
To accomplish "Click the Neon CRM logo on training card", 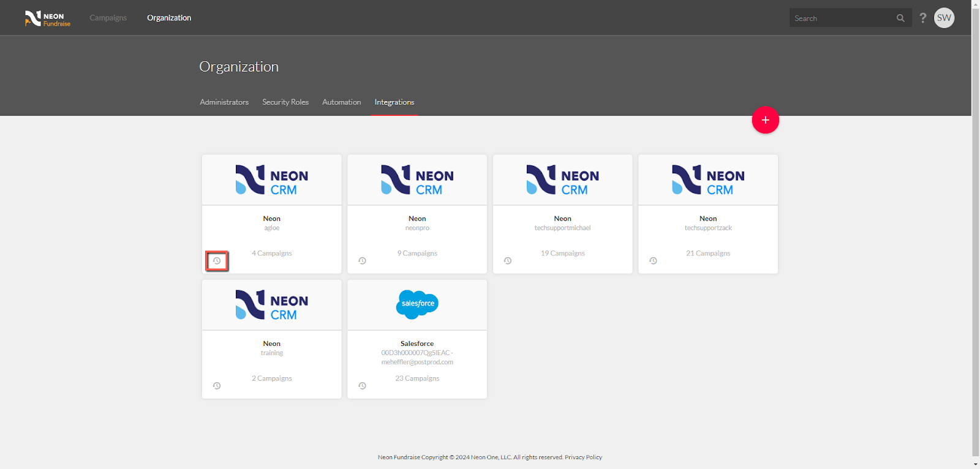I will pos(272,305).
